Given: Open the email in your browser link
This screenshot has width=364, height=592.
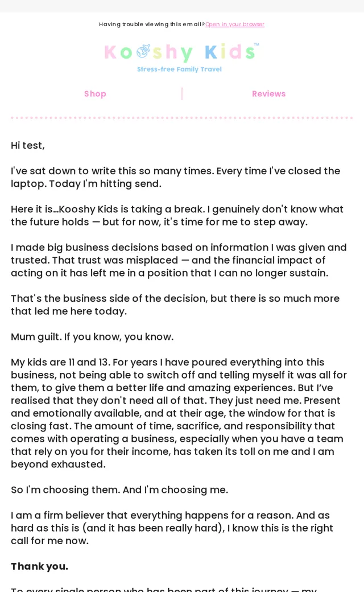Looking at the screenshot, I should tap(235, 24).
